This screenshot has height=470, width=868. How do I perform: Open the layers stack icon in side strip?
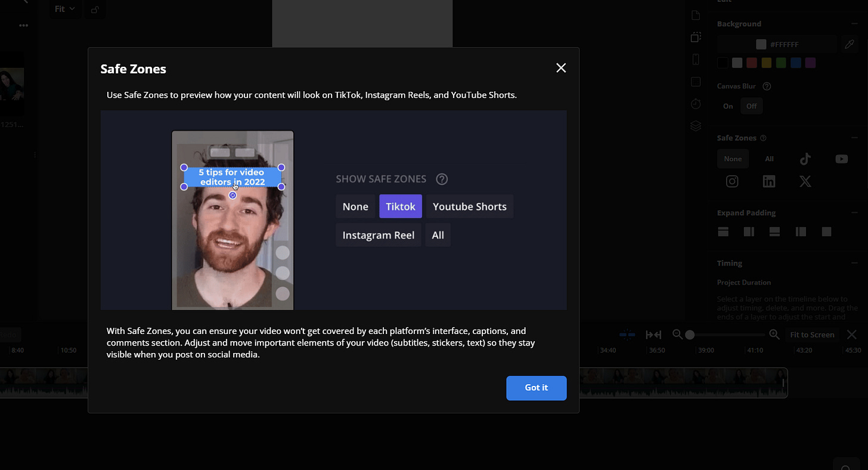(x=696, y=126)
